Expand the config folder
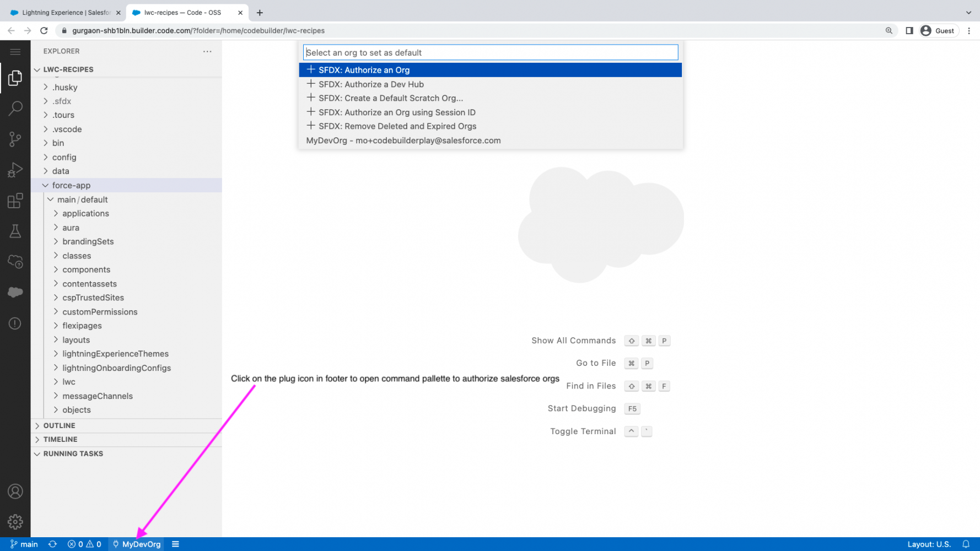The width and height of the screenshot is (980, 551). 127,157
